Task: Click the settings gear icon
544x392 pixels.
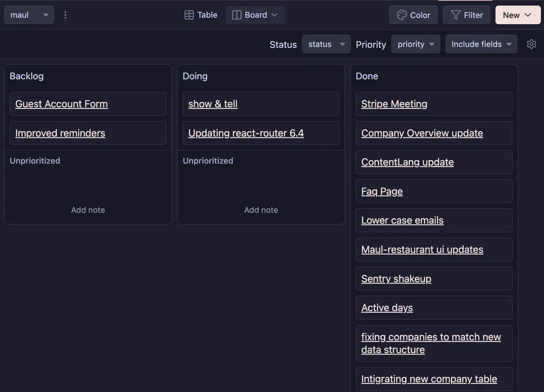Action: pyautogui.click(x=531, y=44)
